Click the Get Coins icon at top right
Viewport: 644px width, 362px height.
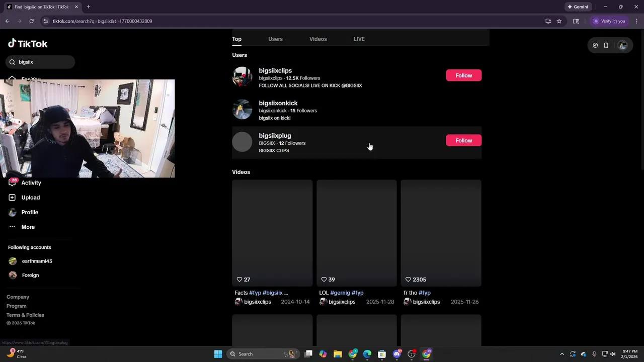coord(595,45)
